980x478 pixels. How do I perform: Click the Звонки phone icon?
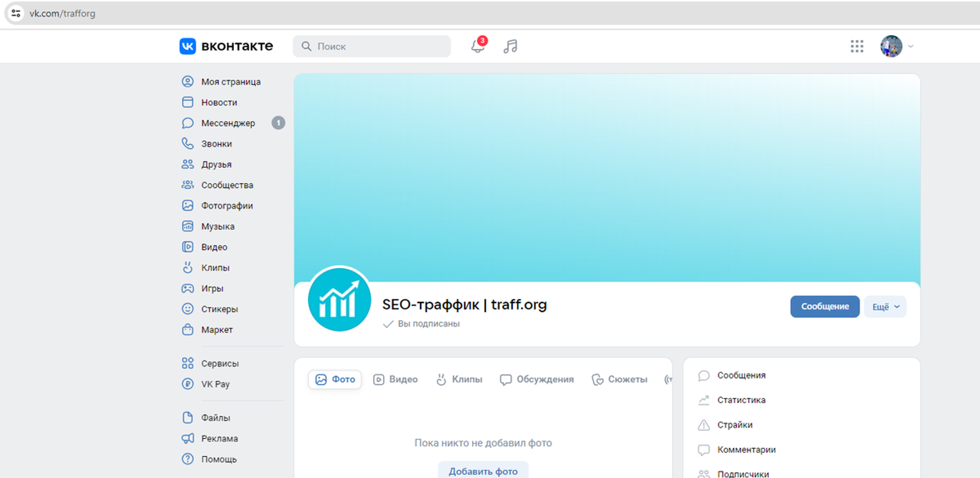(x=188, y=144)
